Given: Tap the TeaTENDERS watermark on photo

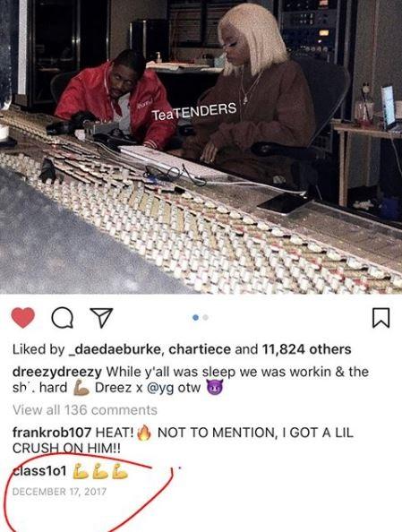Looking at the screenshot, I should (194, 112).
